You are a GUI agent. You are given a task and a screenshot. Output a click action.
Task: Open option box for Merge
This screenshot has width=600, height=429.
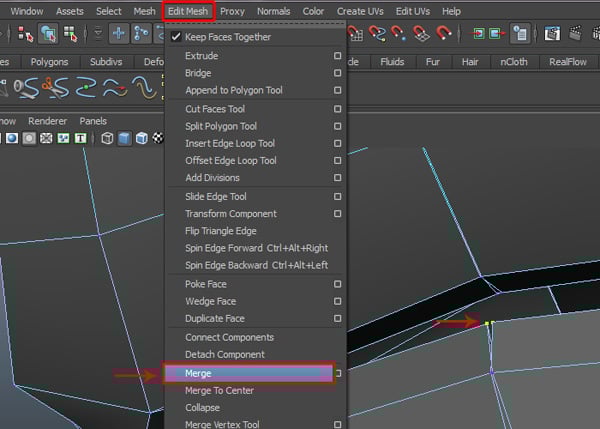(338, 373)
